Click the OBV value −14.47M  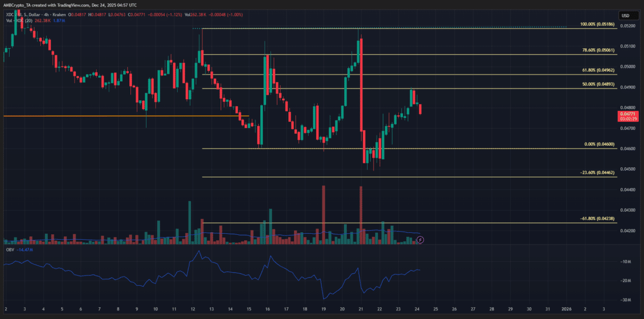tap(25, 250)
